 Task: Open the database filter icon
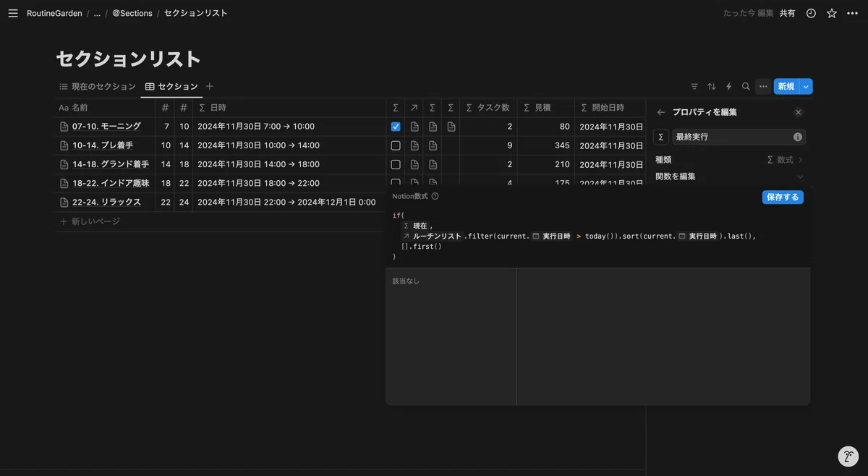(x=694, y=86)
